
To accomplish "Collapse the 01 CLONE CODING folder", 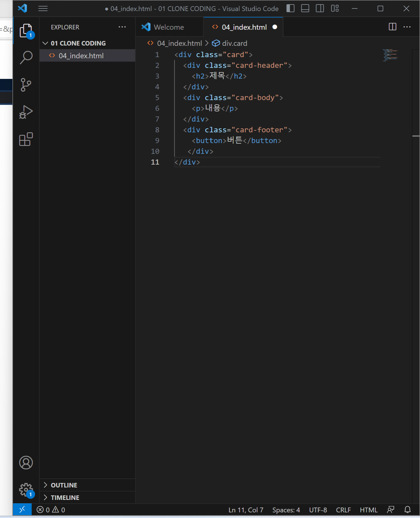I will pos(87,43).
